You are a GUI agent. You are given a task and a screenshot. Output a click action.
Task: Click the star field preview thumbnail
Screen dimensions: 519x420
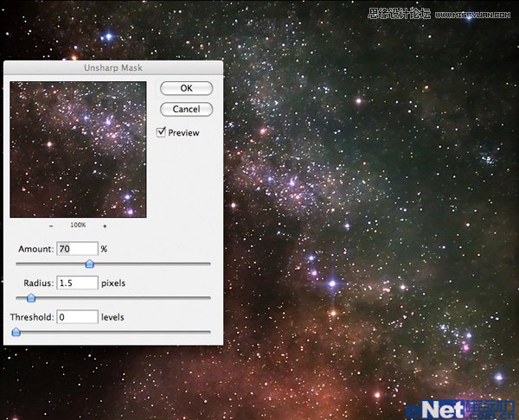click(78, 149)
